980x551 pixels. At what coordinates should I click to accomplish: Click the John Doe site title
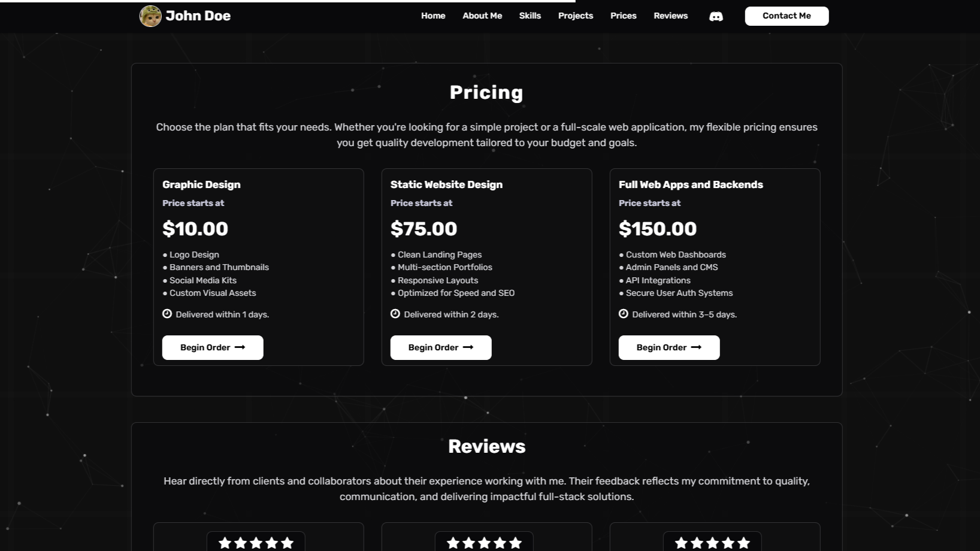198,16
